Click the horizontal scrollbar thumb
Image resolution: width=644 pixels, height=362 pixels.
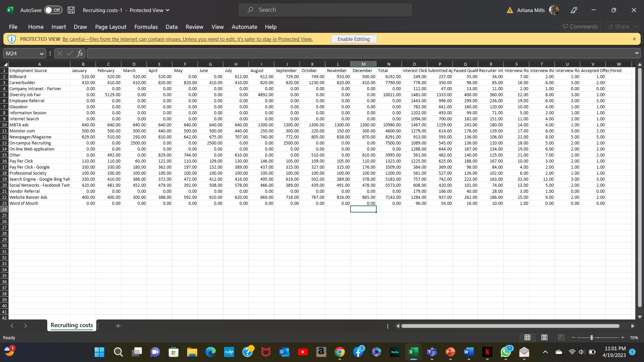tap(510, 326)
